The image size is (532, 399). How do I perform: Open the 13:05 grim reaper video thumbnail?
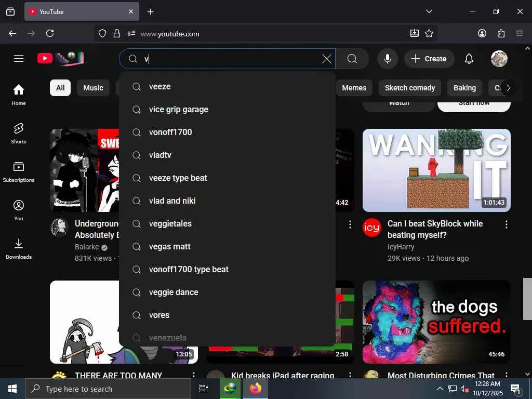(85, 322)
